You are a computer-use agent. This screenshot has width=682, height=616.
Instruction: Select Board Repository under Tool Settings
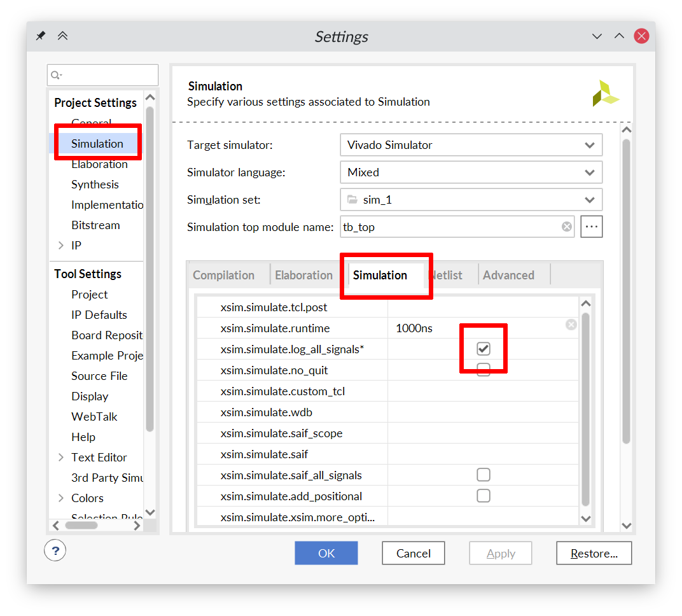[x=107, y=335]
